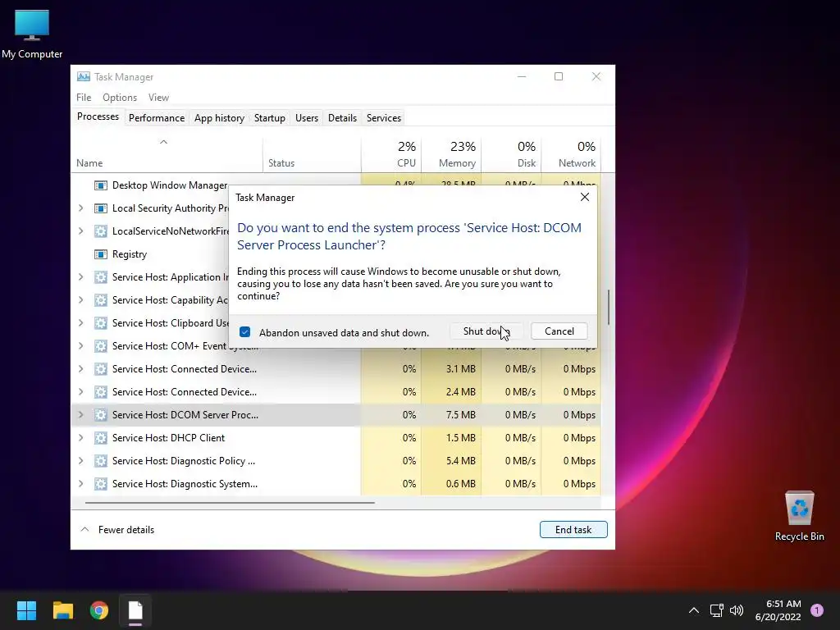Open the Windows Start menu

click(x=26, y=610)
